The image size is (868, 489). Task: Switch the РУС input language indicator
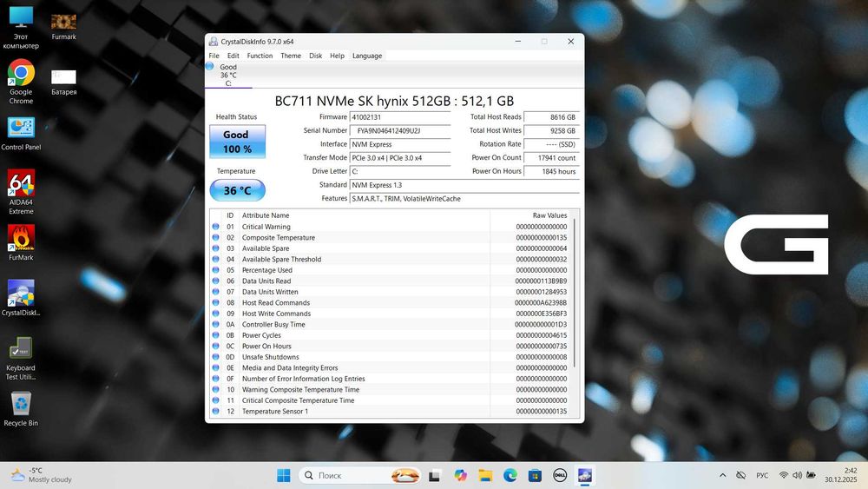(762, 475)
